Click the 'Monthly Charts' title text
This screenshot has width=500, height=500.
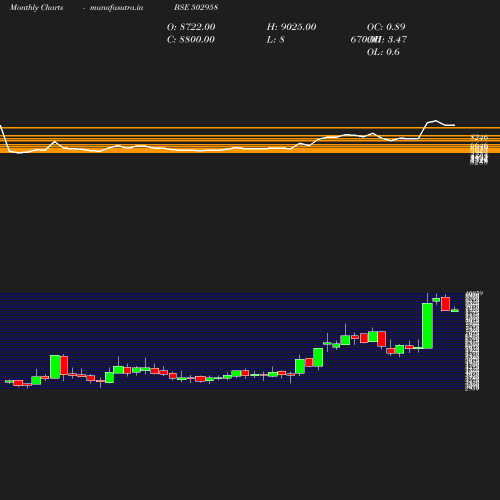click(x=36, y=8)
